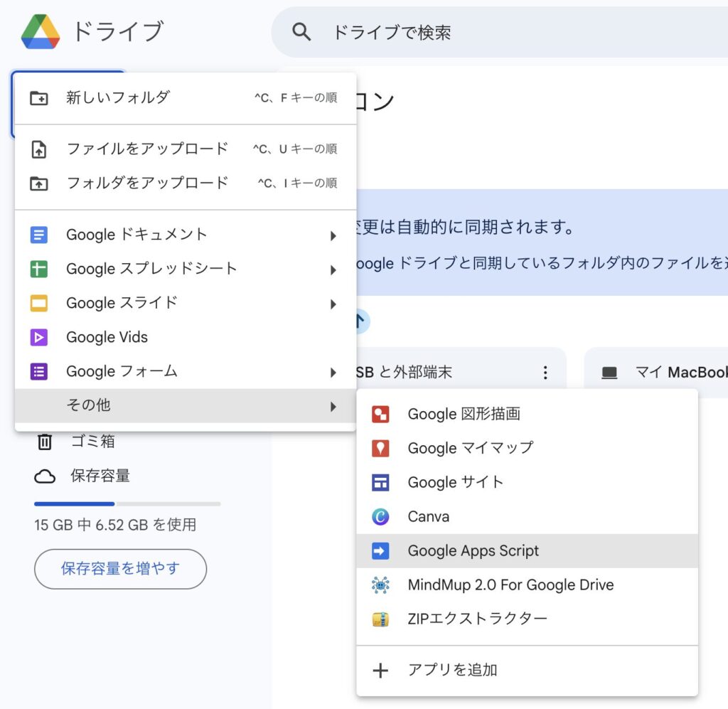Click the purple Google Vids icon
This screenshot has height=709, width=728.
pyautogui.click(x=39, y=337)
